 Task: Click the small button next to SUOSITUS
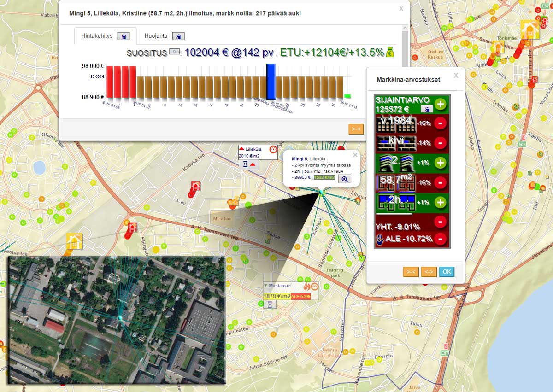[x=174, y=52]
